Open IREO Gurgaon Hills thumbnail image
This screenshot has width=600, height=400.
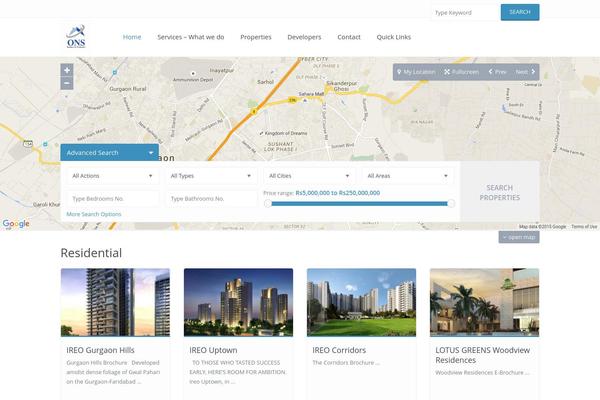[115, 302]
